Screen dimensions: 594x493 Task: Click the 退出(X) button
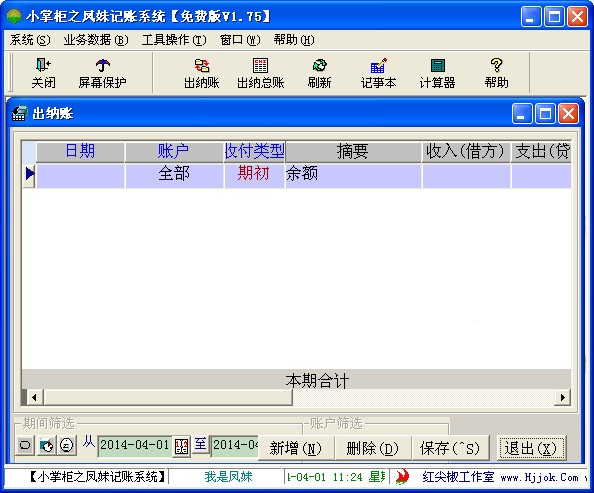click(x=531, y=448)
